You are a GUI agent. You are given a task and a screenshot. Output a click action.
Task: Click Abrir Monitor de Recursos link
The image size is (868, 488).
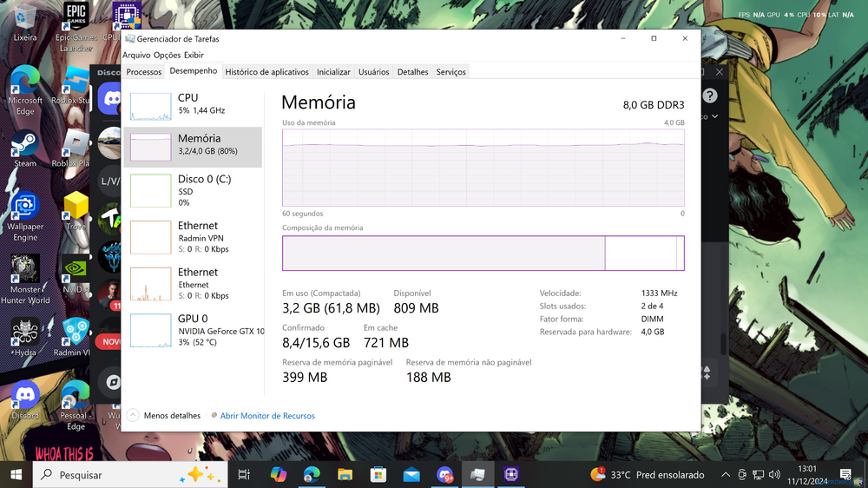[x=267, y=416]
